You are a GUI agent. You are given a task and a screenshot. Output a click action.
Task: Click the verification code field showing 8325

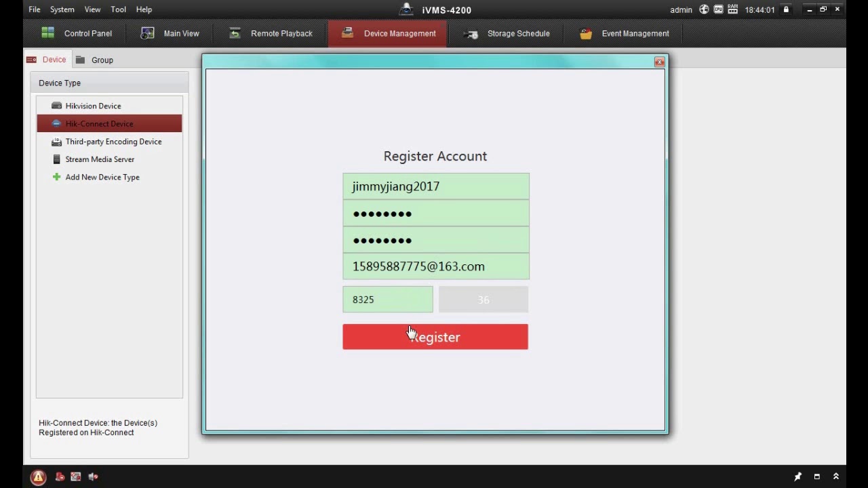388,300
